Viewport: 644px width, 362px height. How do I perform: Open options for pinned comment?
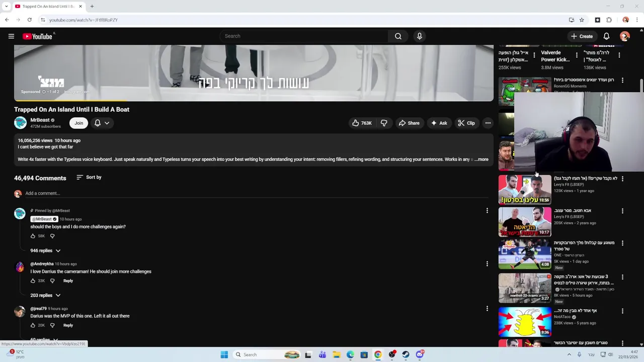(x=487, y=211)
